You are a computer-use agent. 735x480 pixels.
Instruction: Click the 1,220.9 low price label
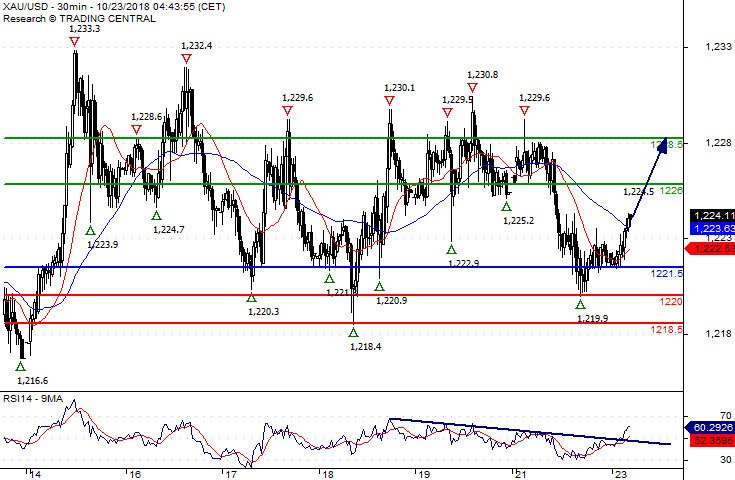tap(391, 300)
